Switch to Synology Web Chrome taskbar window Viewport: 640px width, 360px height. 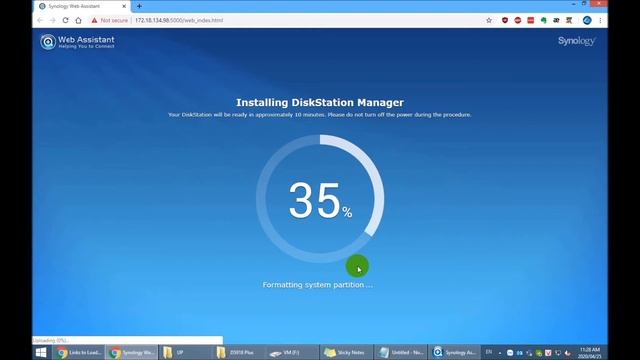(132, 352)
